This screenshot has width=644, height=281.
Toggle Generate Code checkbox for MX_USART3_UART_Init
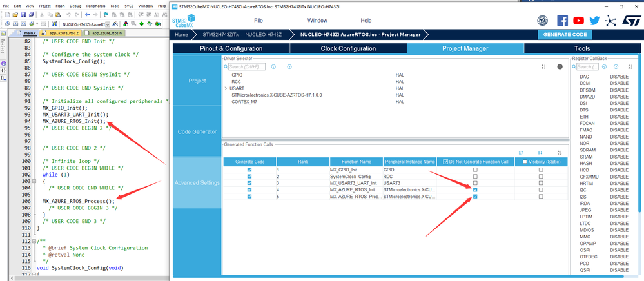tap(249, 183)
